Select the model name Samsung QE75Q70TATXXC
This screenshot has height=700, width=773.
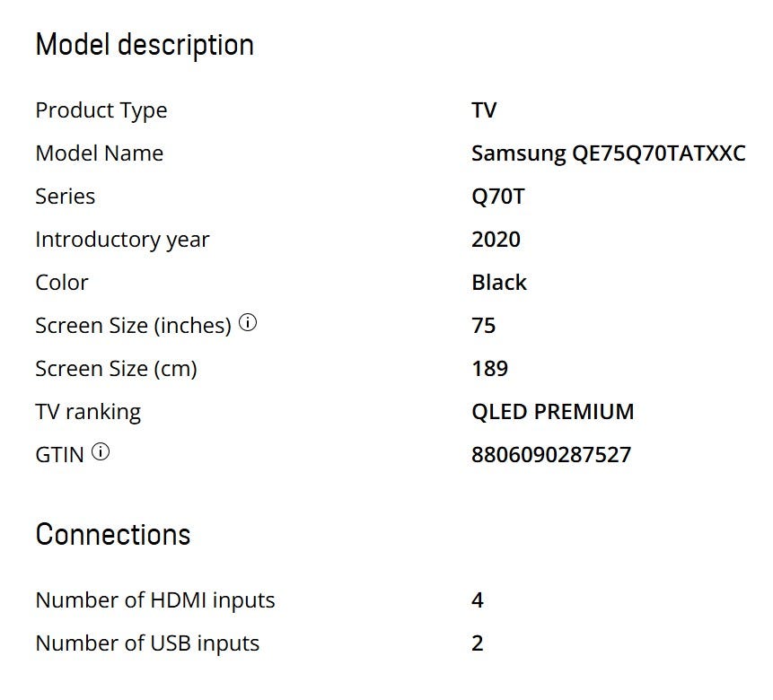coord(608,153)
